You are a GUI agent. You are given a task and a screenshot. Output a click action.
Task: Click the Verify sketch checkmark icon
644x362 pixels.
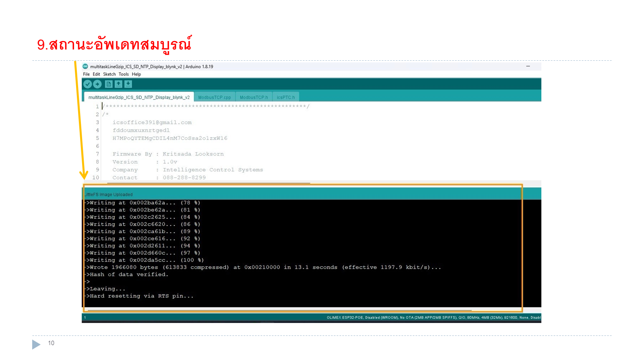pyautogui.click(x=87, y=84)
